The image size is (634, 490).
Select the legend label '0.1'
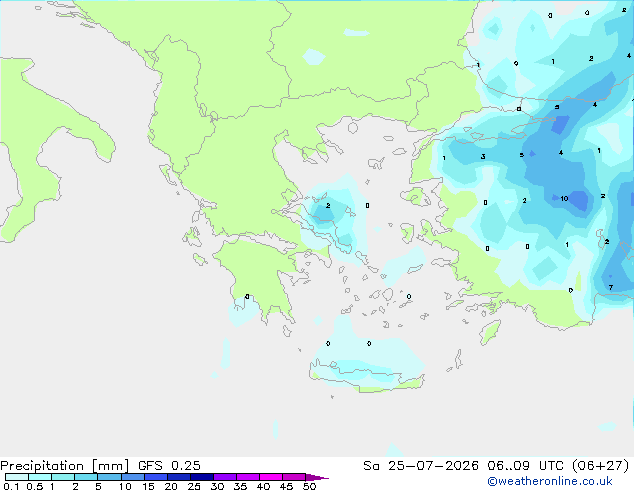pos(11,486)
